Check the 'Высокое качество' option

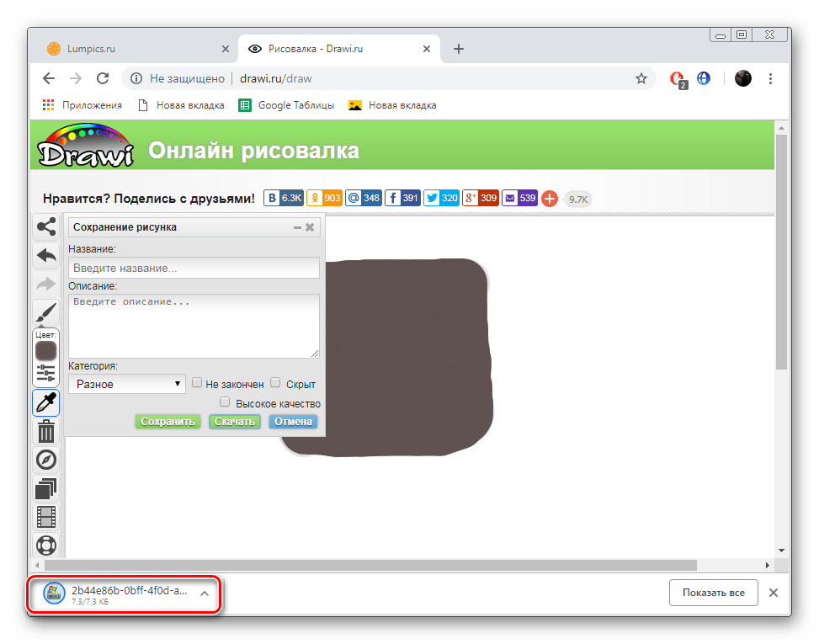pos(225,402)
